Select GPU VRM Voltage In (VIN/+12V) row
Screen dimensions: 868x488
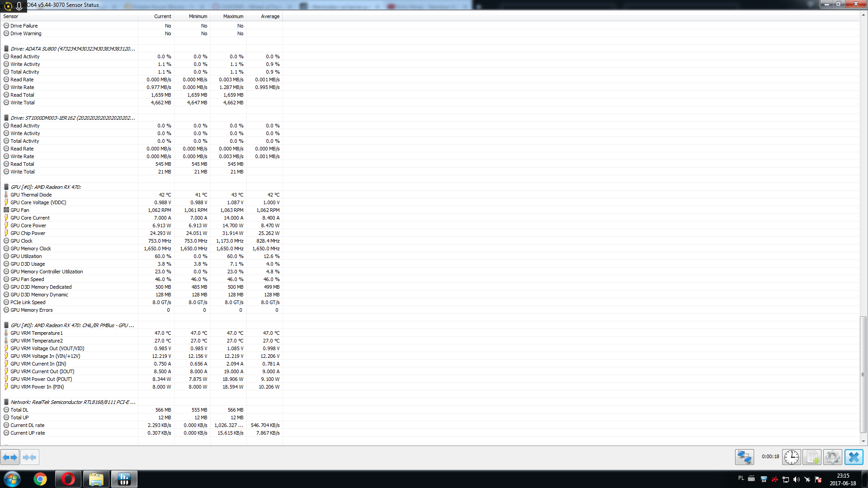click(x=142, y=356)
